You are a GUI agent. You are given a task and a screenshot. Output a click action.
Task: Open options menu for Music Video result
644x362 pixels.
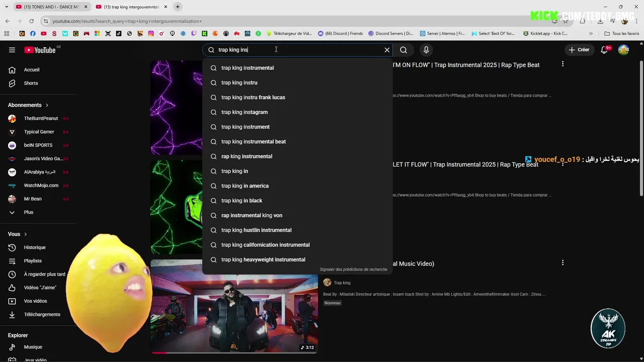[x=562, y=262]
